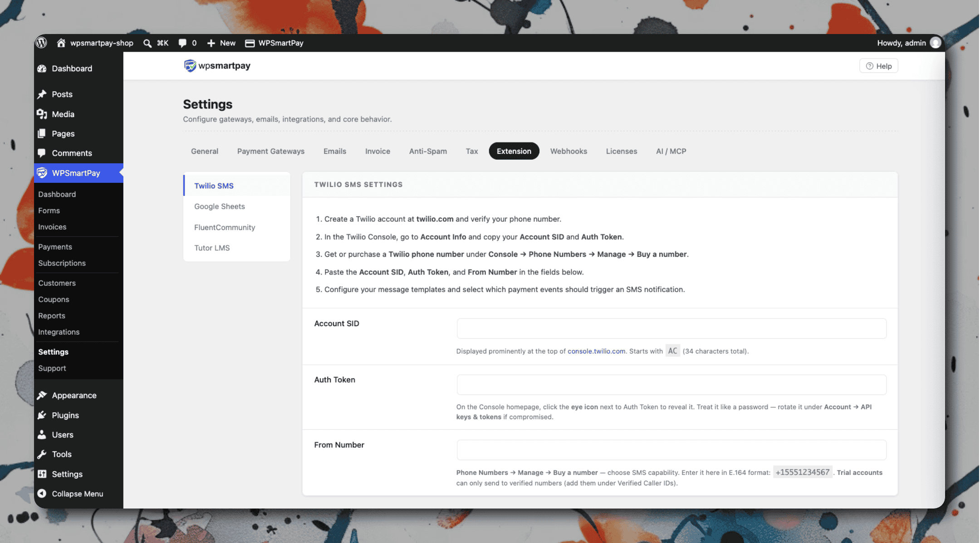980x543 pixels.
Task: Open the WordPress logo menu
Action: 41,43
